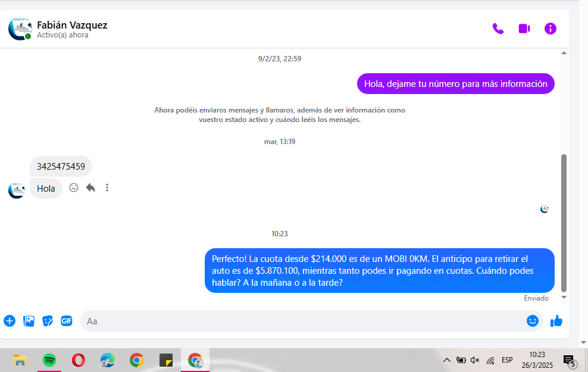React to the 'Hola' message with emoji
The width and height of the screenshot is (588, 372).
(x=74, y=187)
